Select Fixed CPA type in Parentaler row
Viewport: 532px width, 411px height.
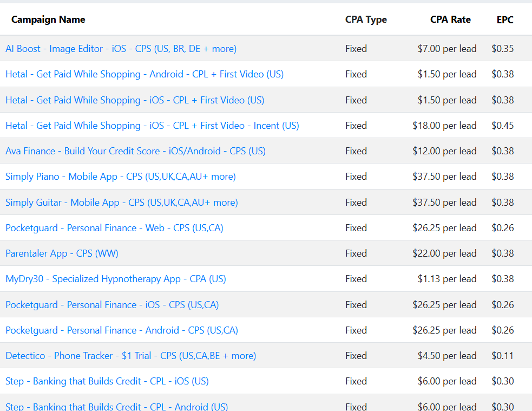click(x=356, y=253)
